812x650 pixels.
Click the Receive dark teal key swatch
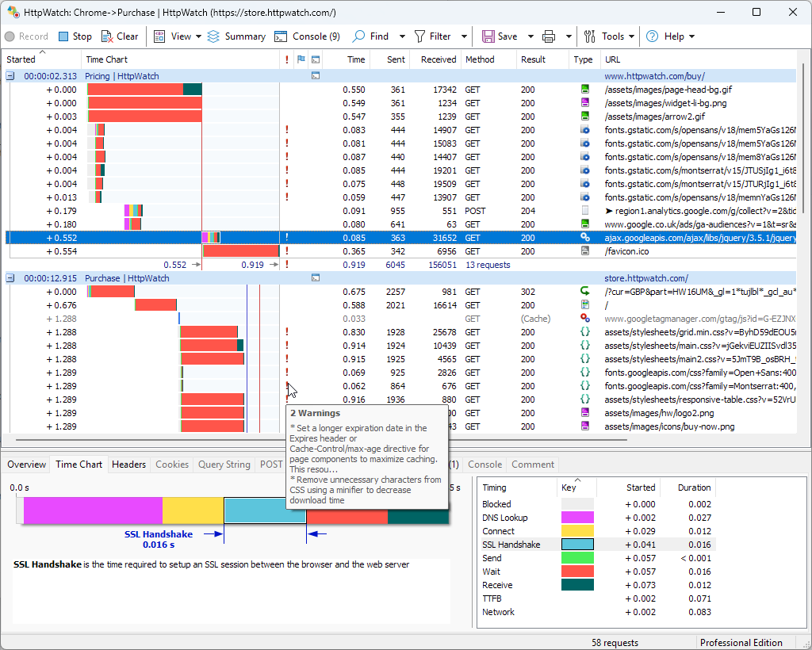click(577, 585)
